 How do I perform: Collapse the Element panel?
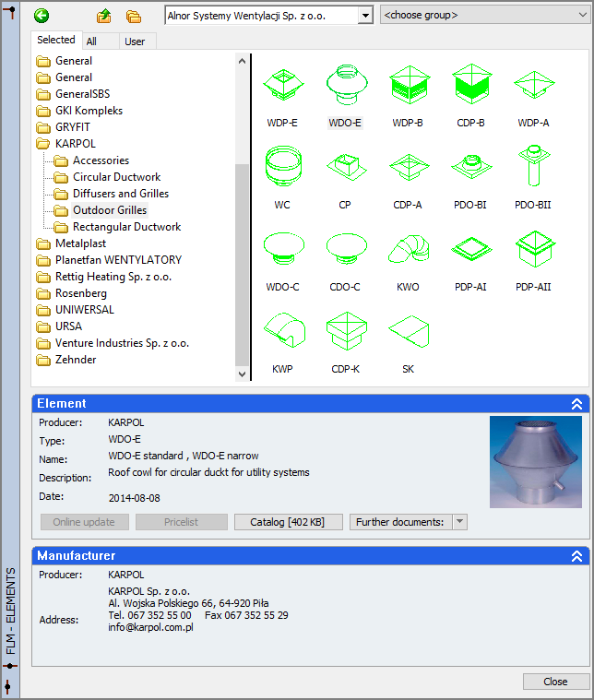576,404
